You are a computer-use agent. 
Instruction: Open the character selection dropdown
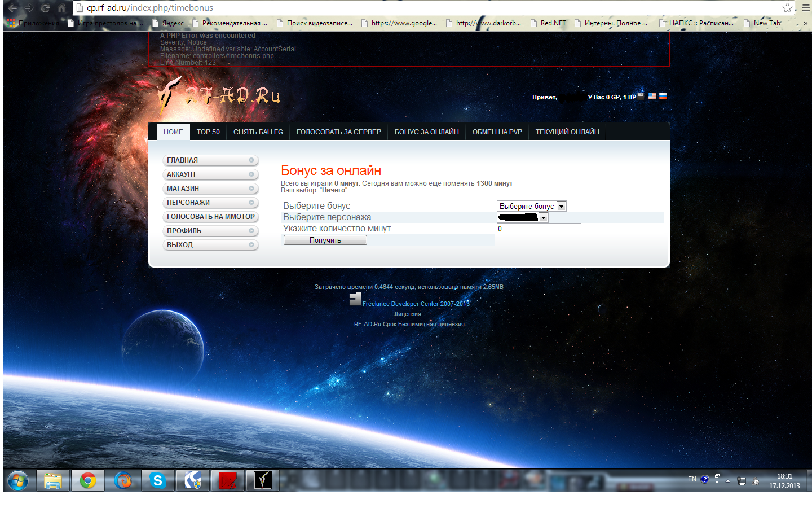(x=522, y=218)
